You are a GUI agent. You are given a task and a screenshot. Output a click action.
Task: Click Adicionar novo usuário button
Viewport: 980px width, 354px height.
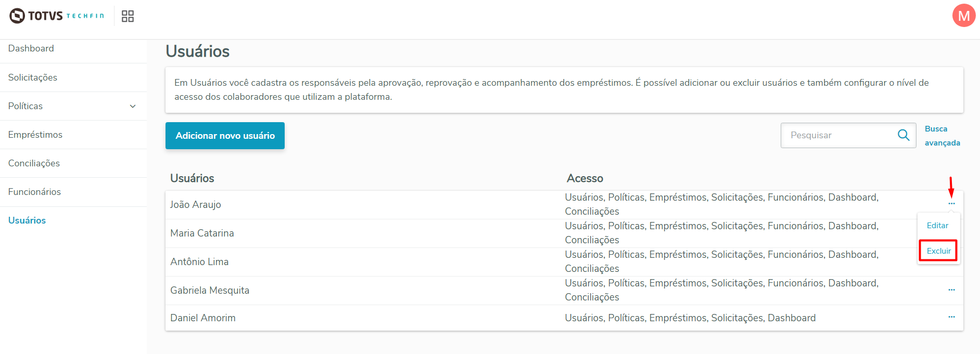point(225,136)
